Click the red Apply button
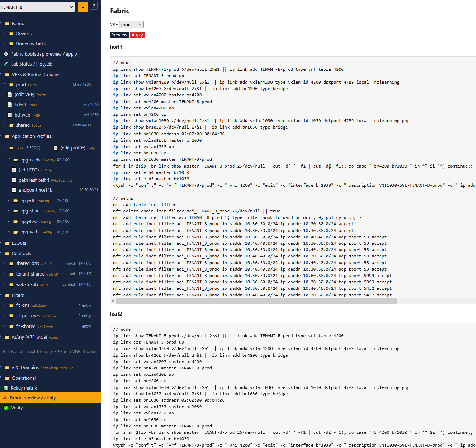This screenshot has height=448, width=476. coord(137,35)
